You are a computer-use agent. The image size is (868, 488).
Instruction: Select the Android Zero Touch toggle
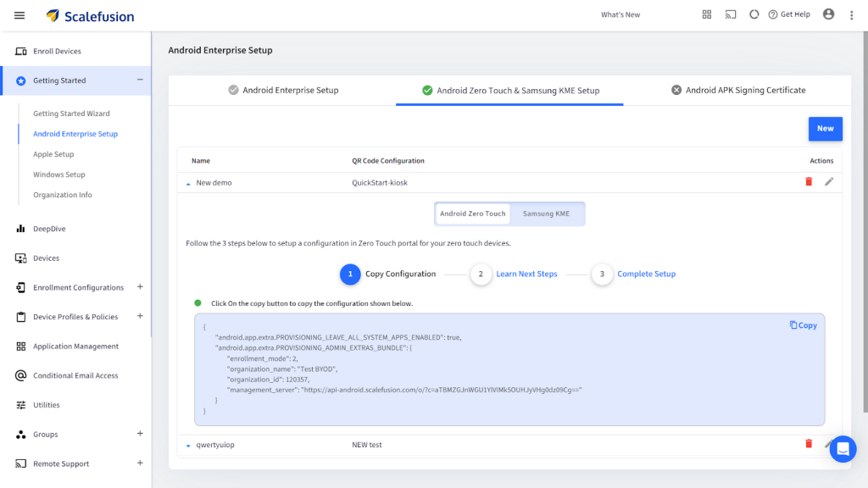pyautogui.click(x=473, y=213)
